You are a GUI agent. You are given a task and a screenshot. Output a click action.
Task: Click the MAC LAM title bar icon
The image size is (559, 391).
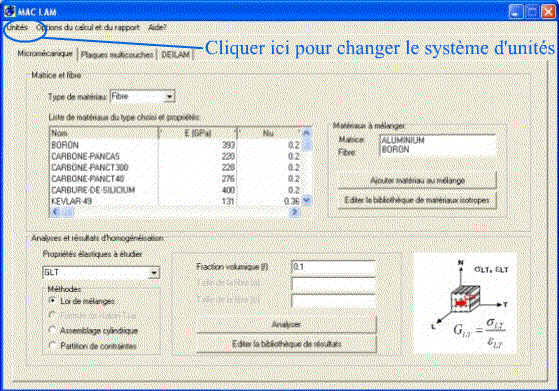tap(9, 11)
